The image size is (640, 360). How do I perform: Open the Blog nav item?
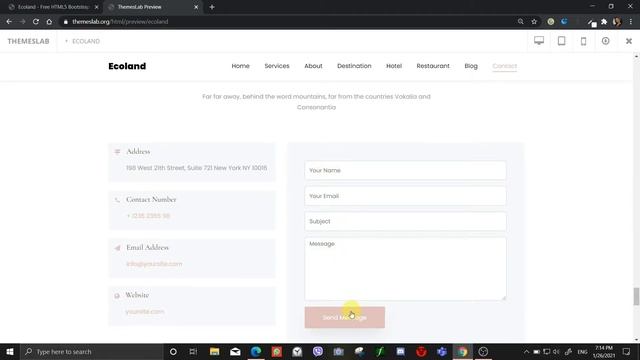point(471,66)
